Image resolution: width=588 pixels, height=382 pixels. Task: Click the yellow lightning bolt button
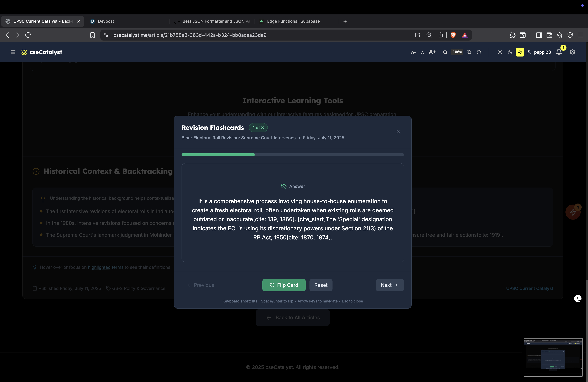coord(520,52)
